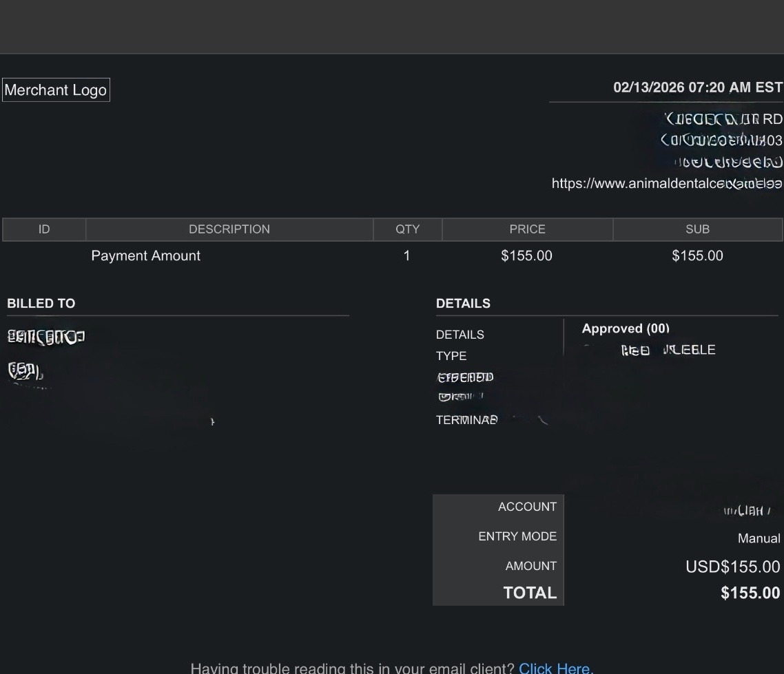Screen dimensions: 784x674
Task: Click the bold TOTAL label
Action: [530, 593]
